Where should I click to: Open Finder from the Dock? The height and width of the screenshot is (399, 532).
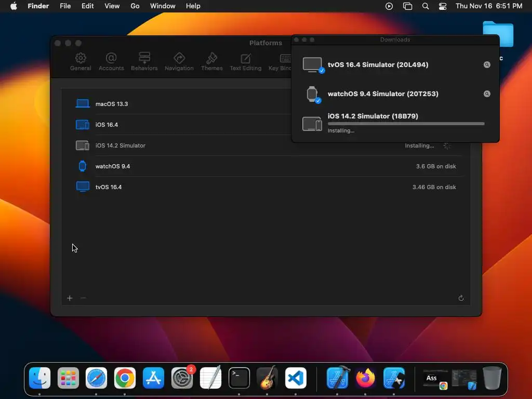[39, 378]
